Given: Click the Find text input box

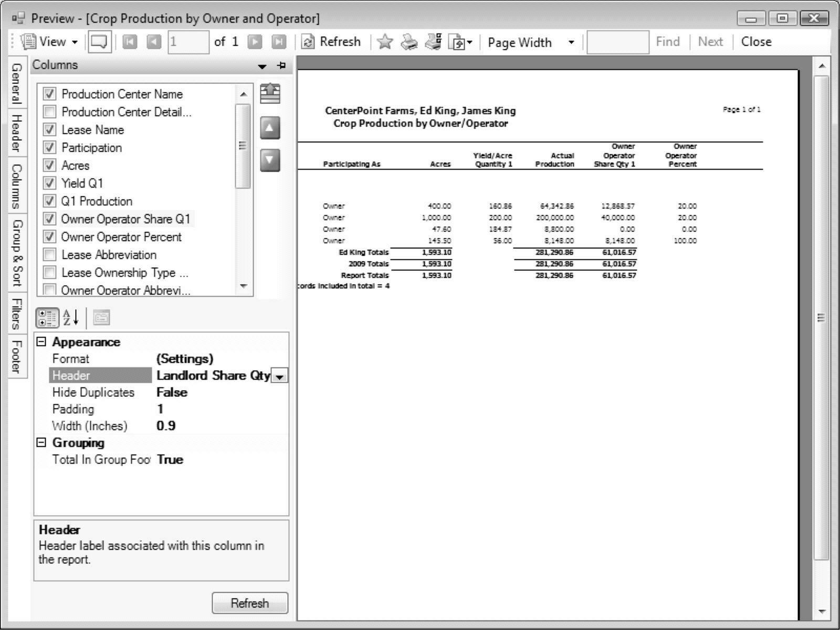Looking at the screenshot, I should tap(618, 43).
